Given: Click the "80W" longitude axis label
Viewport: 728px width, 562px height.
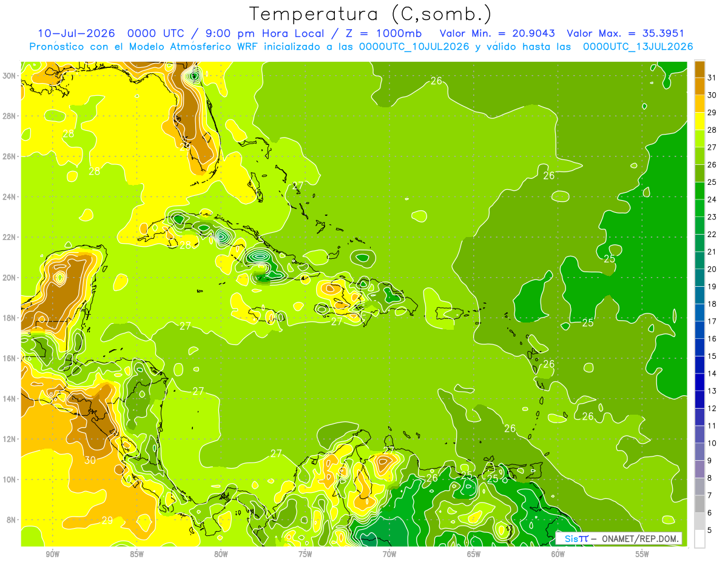Looking at the screenshot, I should click(x=221, y=554).
